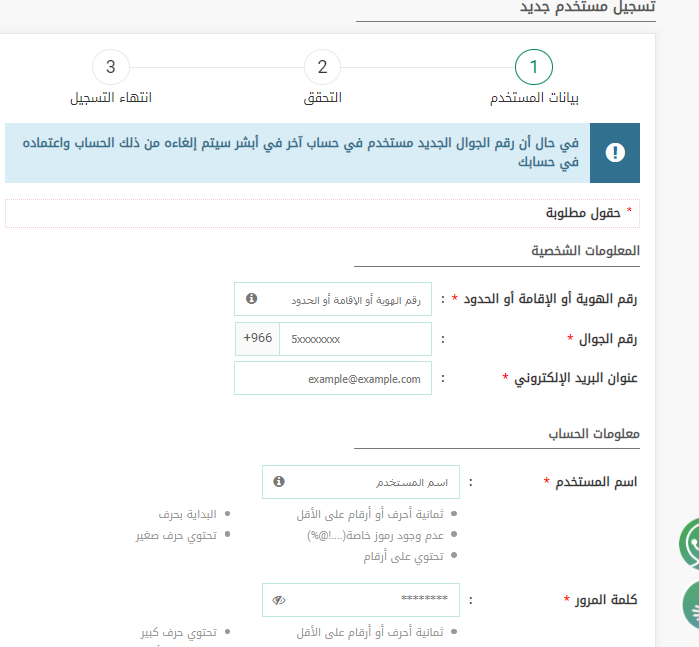Click the 'البداية بحرف' username rule
This screenshot has height=647, width=699.
tap(188, 515)
